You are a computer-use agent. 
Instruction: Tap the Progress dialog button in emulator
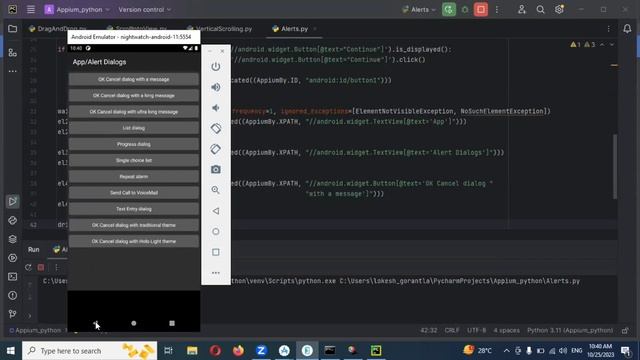[x=133, y=144]
